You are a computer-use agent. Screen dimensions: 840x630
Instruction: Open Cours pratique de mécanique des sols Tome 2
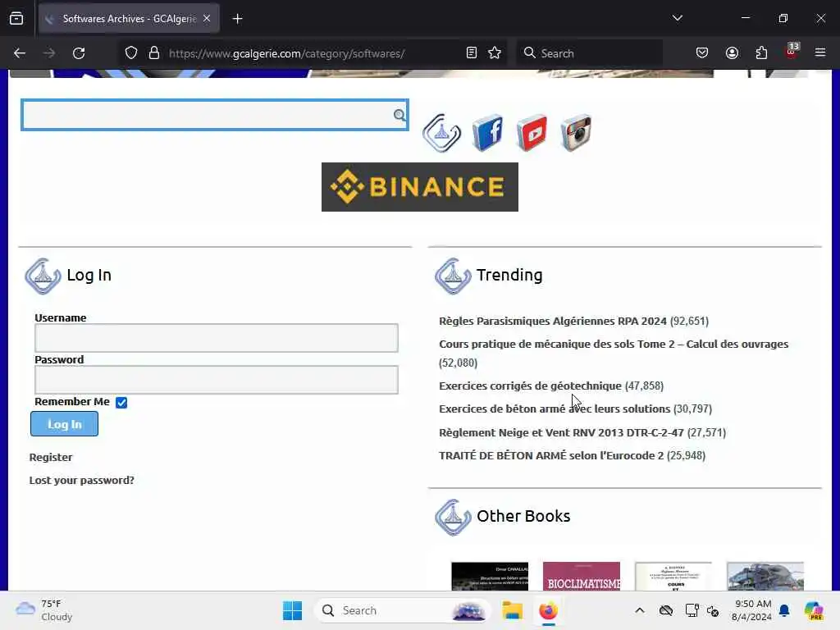[614, 344]
